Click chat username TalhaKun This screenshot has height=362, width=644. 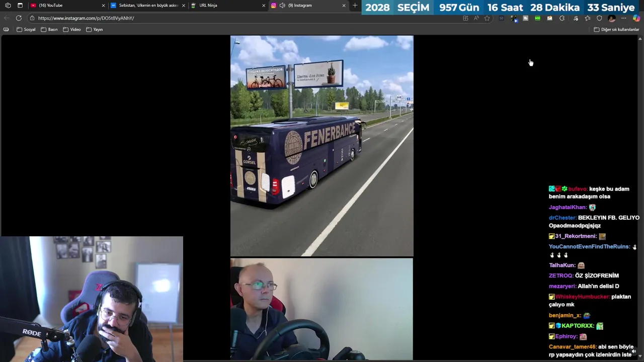pos(561,265)
